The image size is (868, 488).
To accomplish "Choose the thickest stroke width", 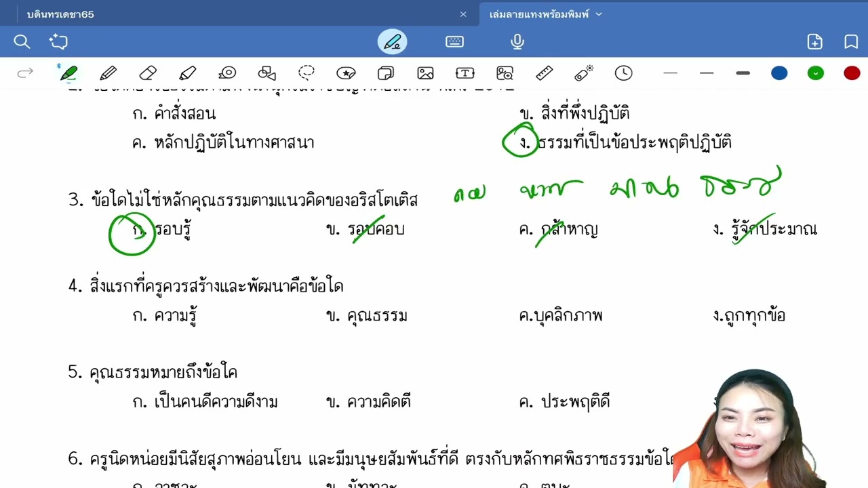I will pyautogui.click(x=743, y=73).
